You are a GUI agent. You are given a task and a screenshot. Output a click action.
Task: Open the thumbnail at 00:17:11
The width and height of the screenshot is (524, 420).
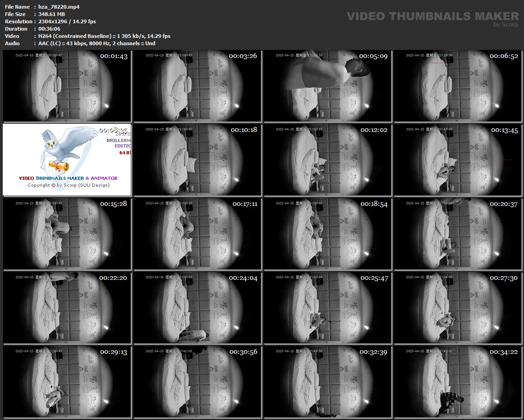(x=197, y=234)
